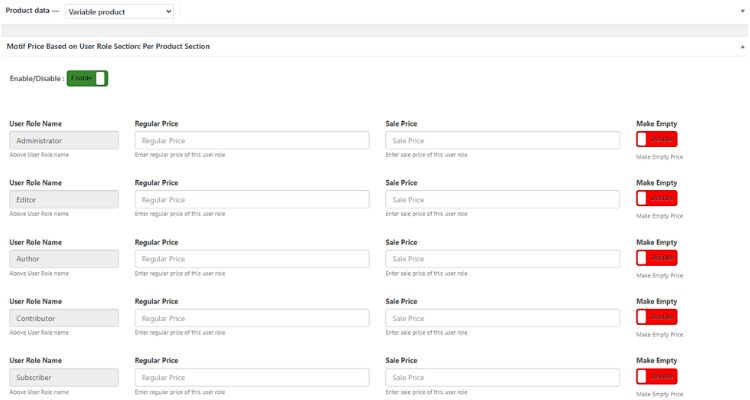Image resolution: width=750 pixels, height=400 pixels.
Task: Focus the Subscriber Sale Price field
Action: point(502,377)
